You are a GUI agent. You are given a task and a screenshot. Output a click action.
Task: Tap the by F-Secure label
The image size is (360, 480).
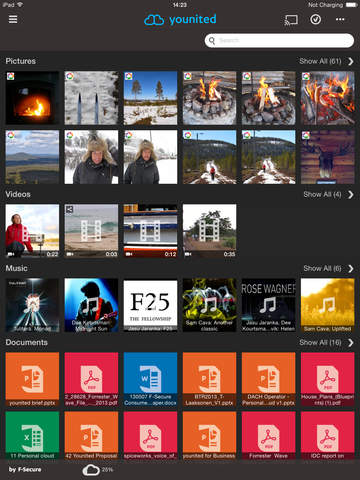25,470
